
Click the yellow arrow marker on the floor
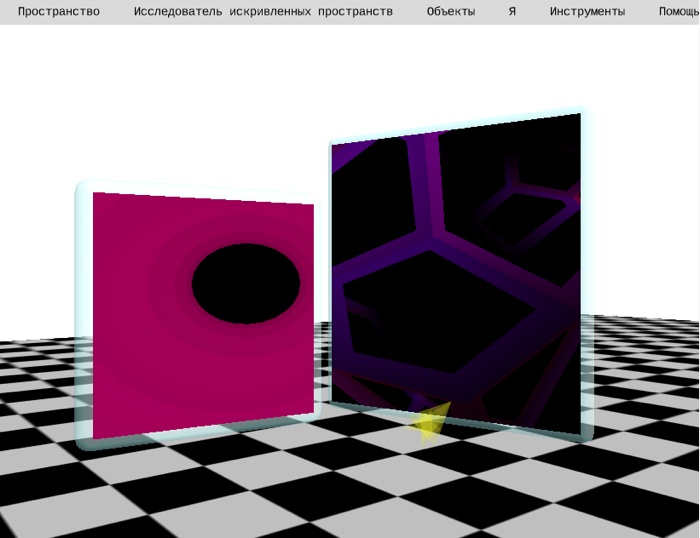[x=432, y=421]
